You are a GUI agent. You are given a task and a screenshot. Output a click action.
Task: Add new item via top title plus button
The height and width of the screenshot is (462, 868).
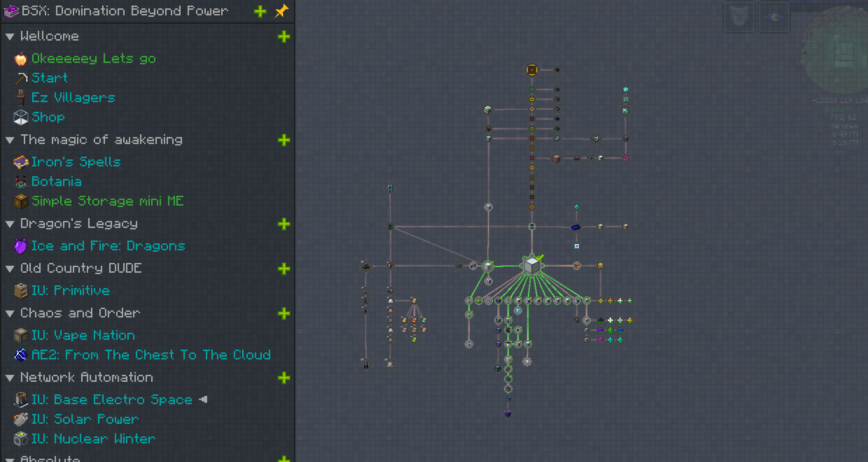click(260, 11)
